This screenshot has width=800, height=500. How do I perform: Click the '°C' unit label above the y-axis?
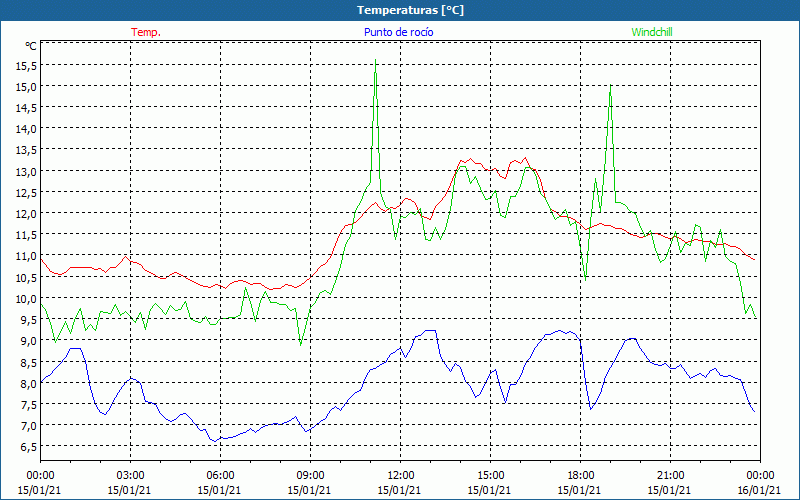31,46
